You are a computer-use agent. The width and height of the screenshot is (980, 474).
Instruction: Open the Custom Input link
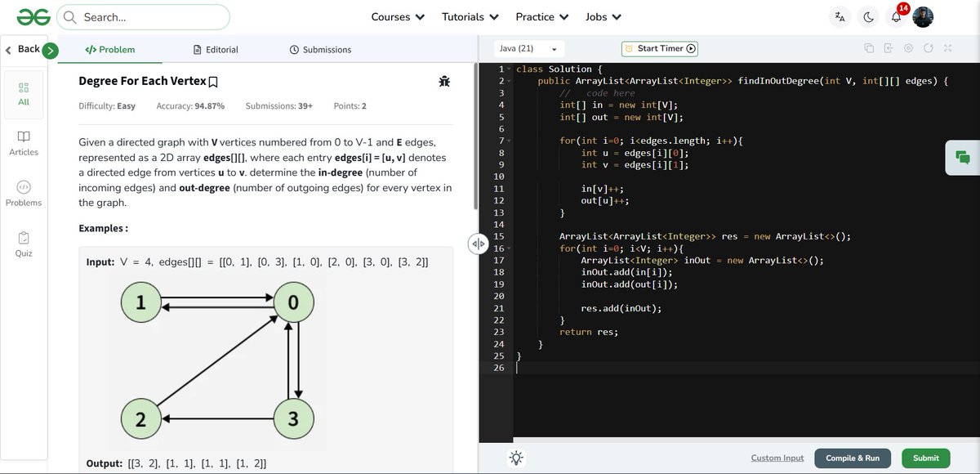777,458
